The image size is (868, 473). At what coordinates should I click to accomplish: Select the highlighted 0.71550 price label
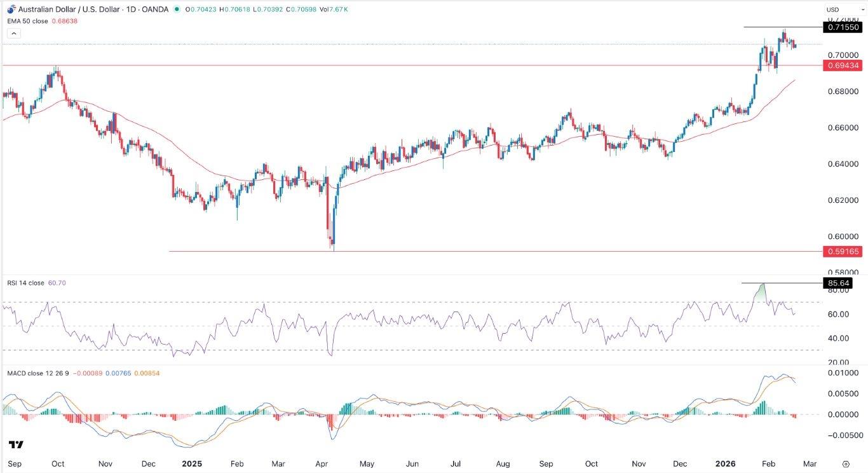pyautogui.click(x=843, y=28)
